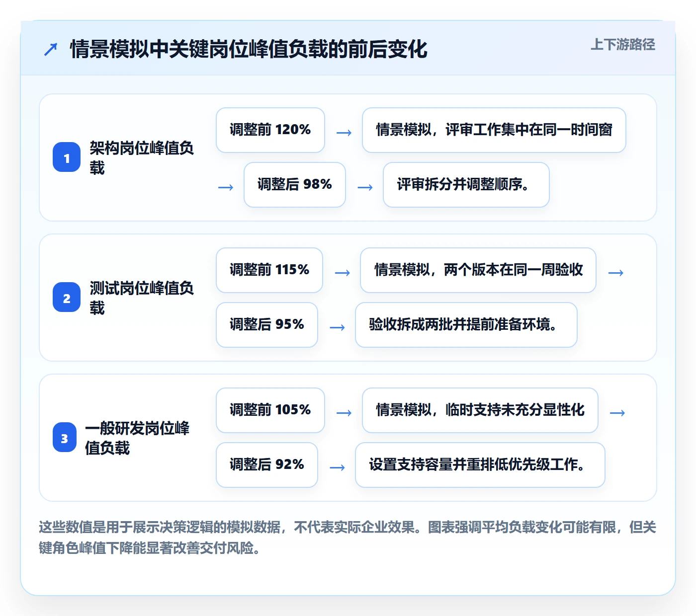Select the number 2 badge for 测试岗位峰值负载
The width and height of the screenshot is (696, 616).
[x=67, y=298]
